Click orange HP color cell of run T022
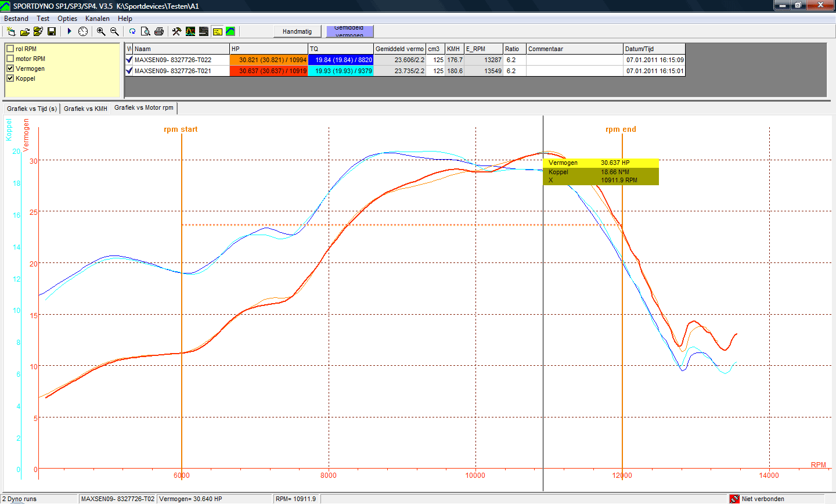Viewport: 836px width, 504px height. click(x=268, y=60)
